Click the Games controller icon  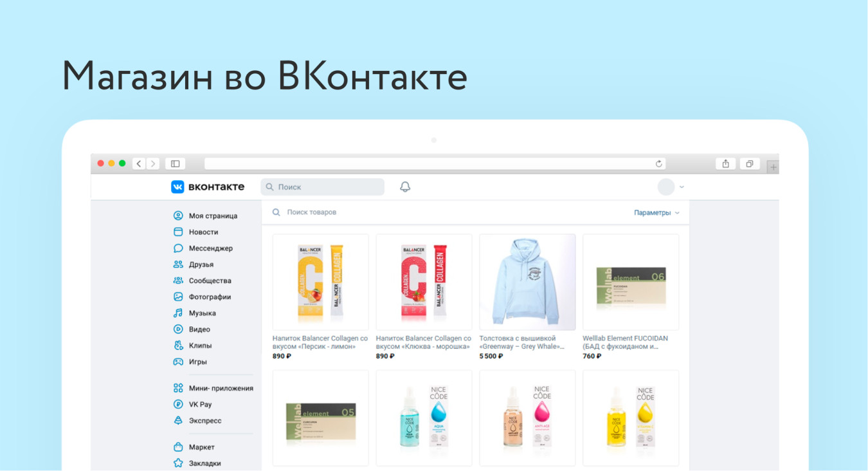click(178, 362)
